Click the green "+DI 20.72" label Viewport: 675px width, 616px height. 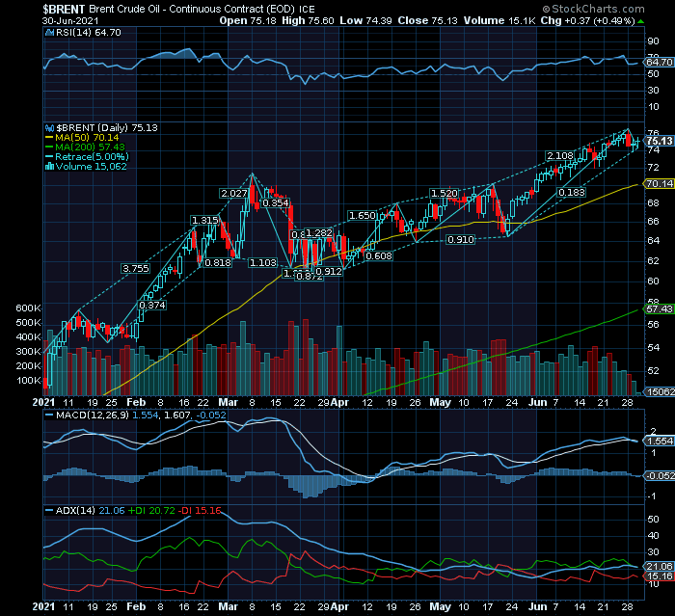pyautogui.click(x=151, y=511)
